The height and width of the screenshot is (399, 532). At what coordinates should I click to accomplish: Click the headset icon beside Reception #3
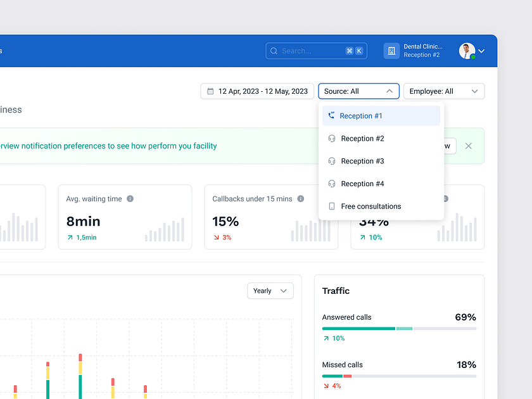(x=332, y=161)
